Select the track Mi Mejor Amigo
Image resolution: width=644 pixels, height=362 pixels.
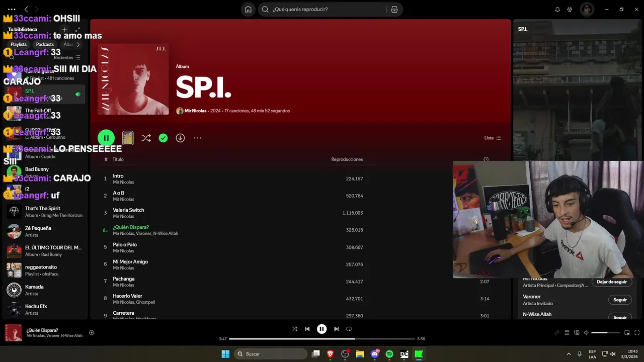point(130,262)
